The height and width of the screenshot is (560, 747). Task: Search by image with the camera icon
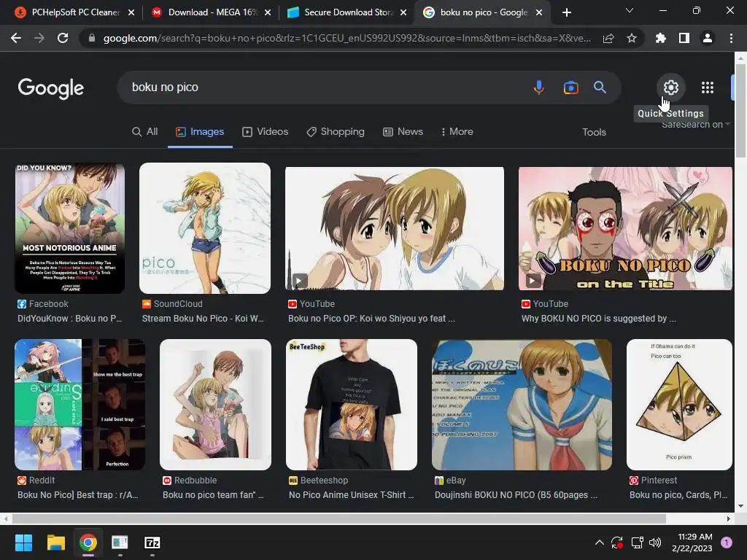coord(570,87)
